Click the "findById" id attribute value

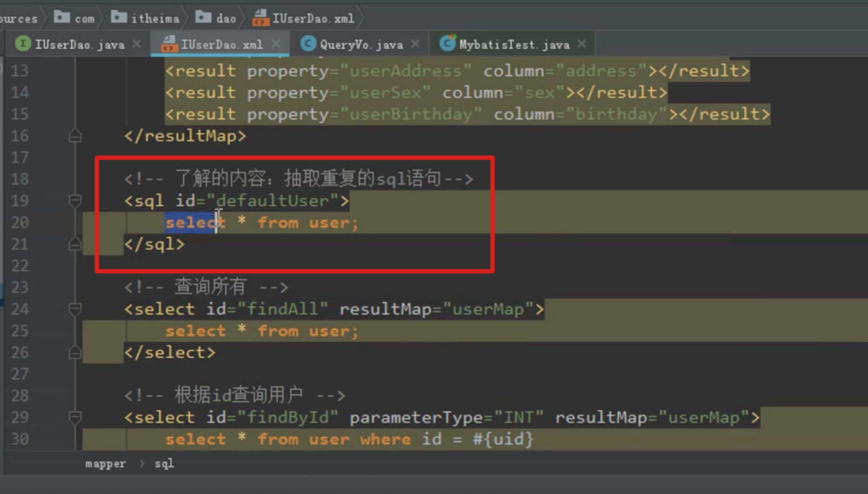click(288, 417)
